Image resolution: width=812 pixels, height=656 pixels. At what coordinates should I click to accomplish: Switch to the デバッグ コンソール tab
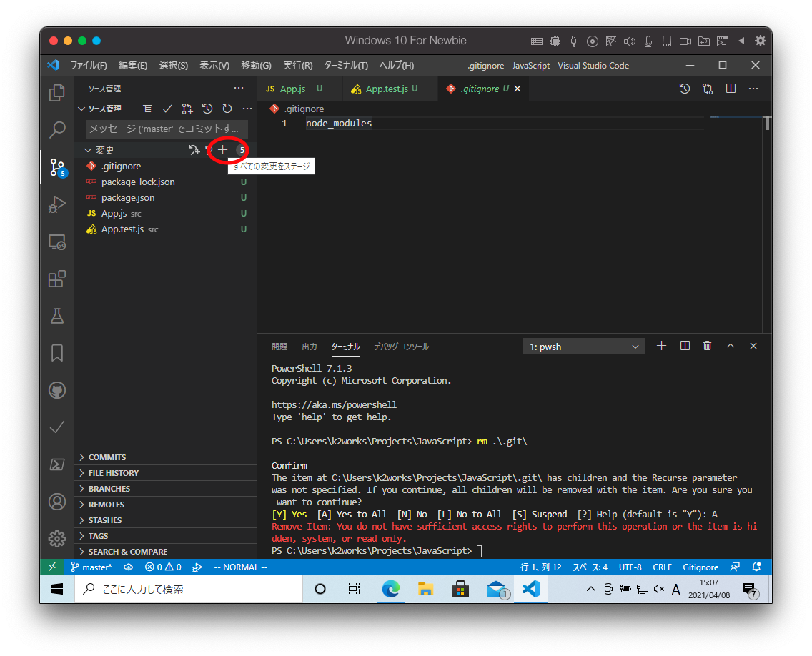point(401,347)
